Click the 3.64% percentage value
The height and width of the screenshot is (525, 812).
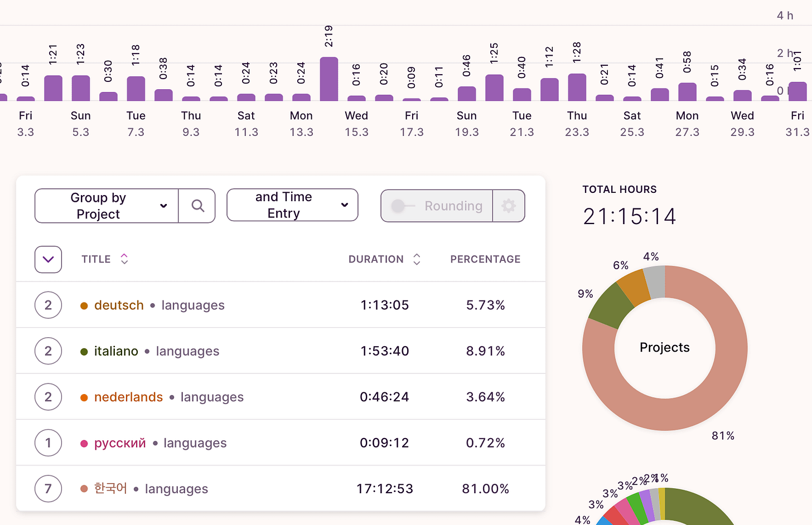485,397
